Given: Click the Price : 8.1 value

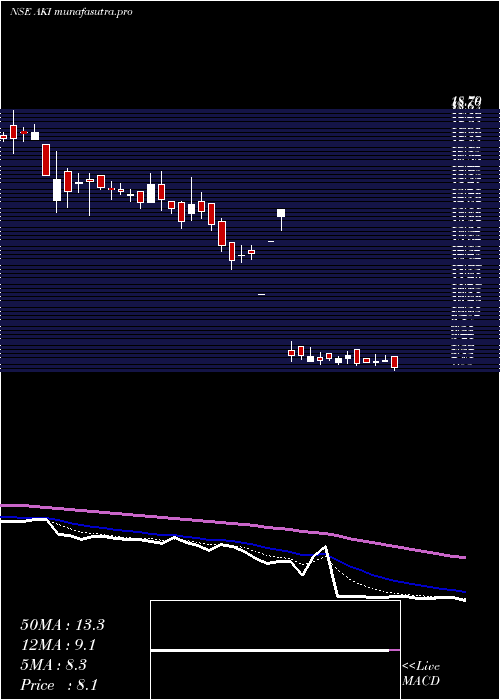Looking at the screenshot, I should (x=59, y=685).
